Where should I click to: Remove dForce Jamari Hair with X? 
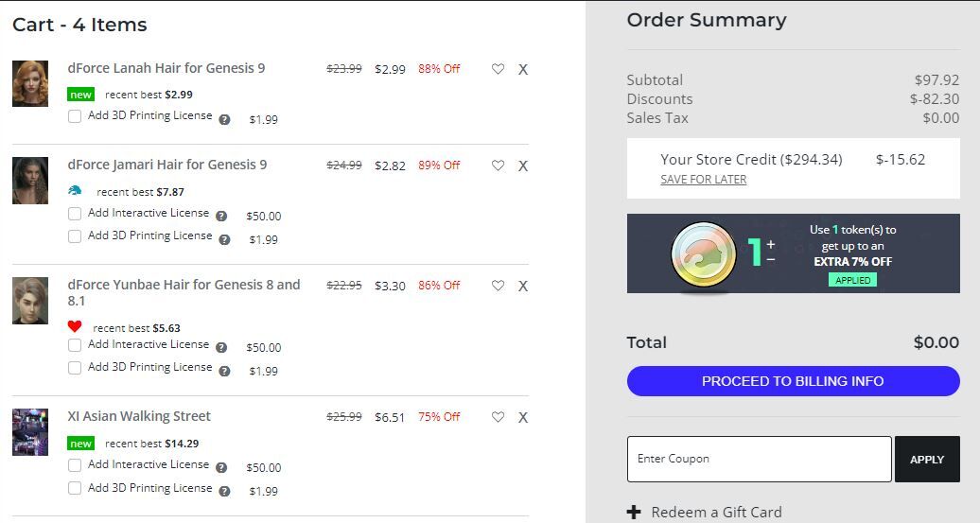(x=523, y=166)
